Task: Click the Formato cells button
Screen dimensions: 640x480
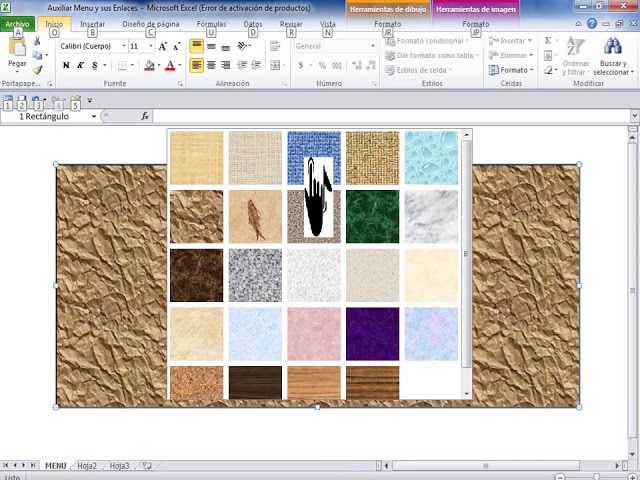Action: click(x=511, y=70)
